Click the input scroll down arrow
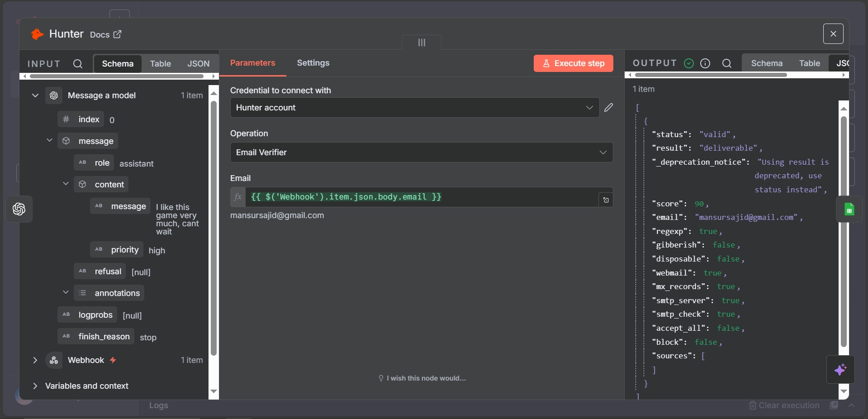Screen dimensions: 868x419 coord(214,391)
